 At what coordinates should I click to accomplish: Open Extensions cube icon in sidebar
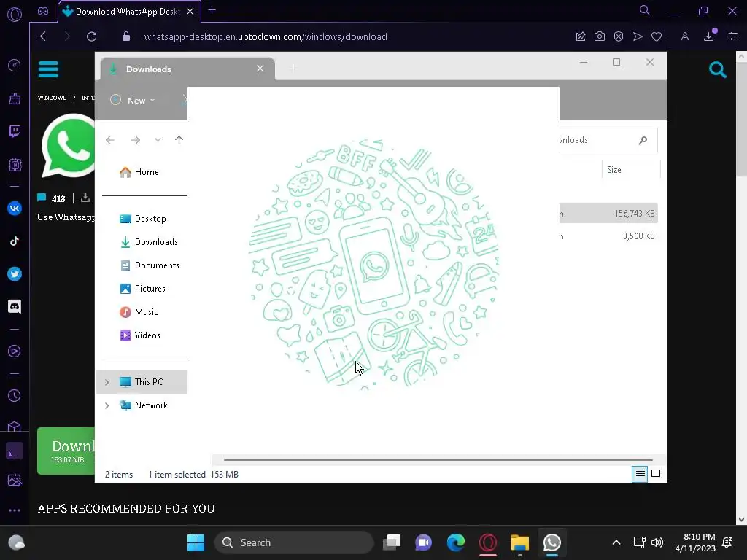[15, 427]
